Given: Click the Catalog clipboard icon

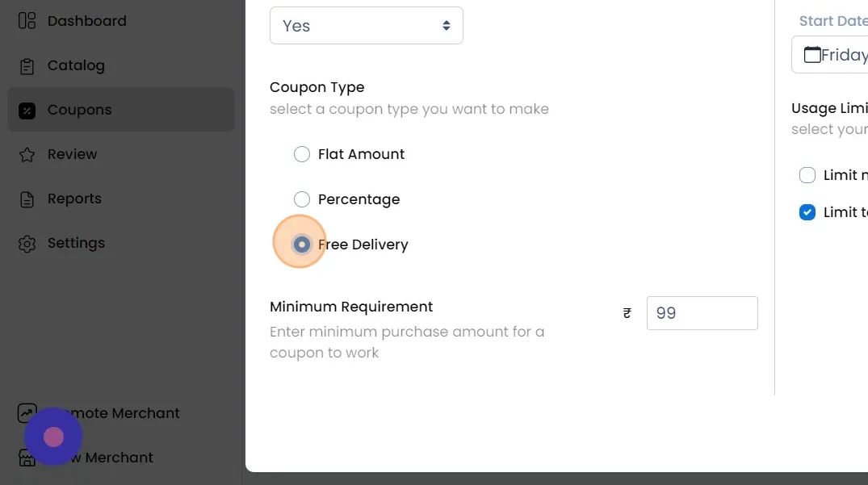Looking at the screenshot, I should 27,65.
